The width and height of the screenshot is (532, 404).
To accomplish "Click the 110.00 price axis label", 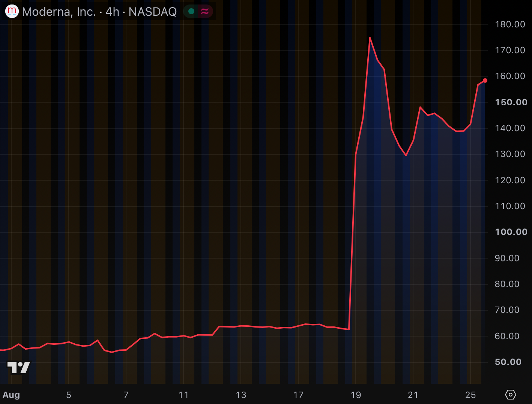I will pyautogui.click(x=510, y=206).
